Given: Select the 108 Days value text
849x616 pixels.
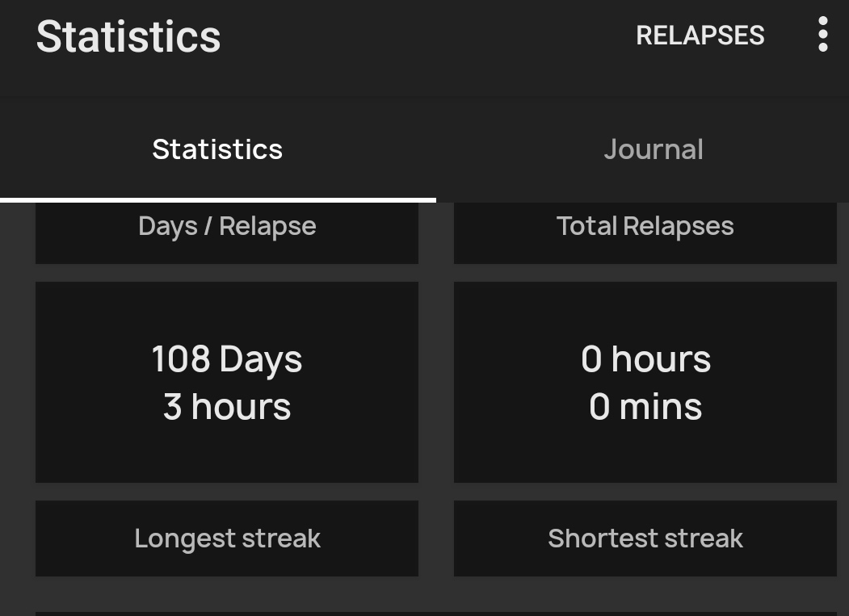Looking at the screenshot, I should point(227,359).
